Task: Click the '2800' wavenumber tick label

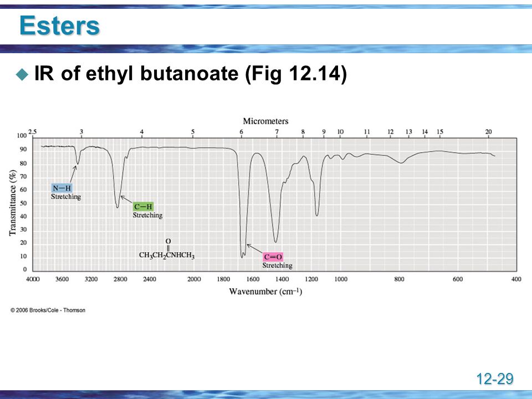Action: [x=120, y=279]
